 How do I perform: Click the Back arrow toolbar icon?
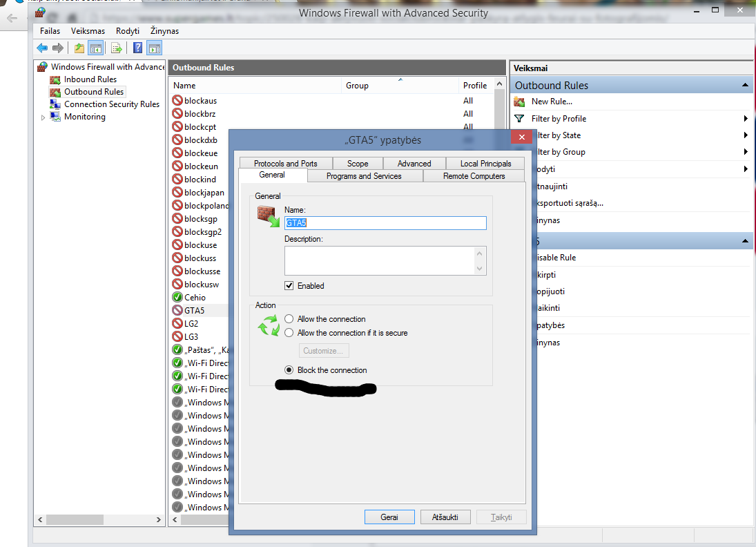coord(43,48)
